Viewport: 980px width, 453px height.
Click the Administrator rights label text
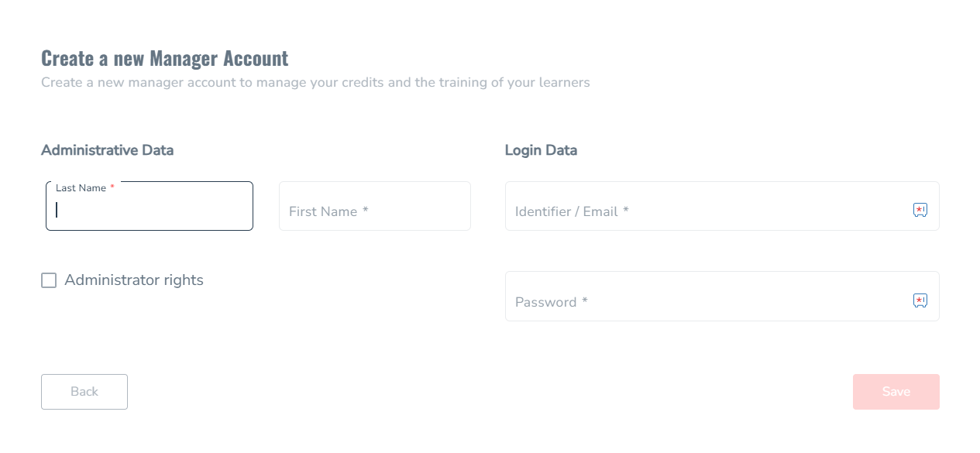tap(134, 280)
